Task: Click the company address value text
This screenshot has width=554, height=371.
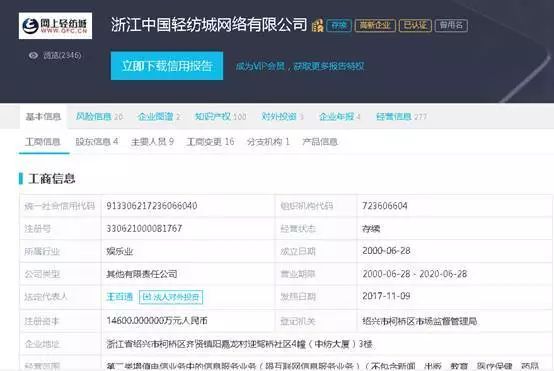Action: [239, 344]
